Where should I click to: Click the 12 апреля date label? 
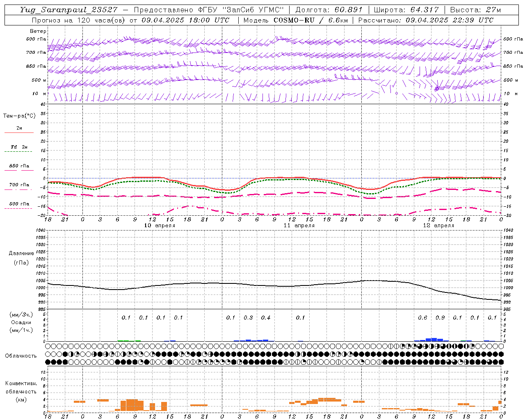coord(438,226)
